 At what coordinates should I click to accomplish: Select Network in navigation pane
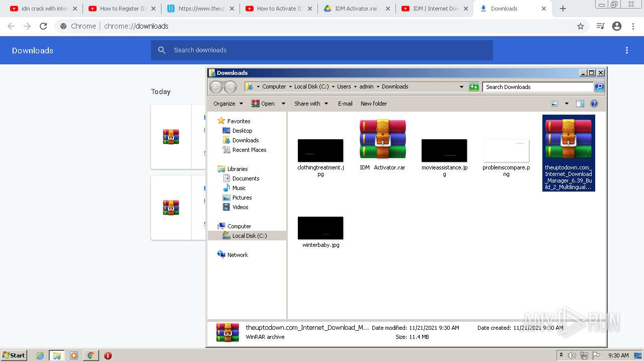pos(237,255)
